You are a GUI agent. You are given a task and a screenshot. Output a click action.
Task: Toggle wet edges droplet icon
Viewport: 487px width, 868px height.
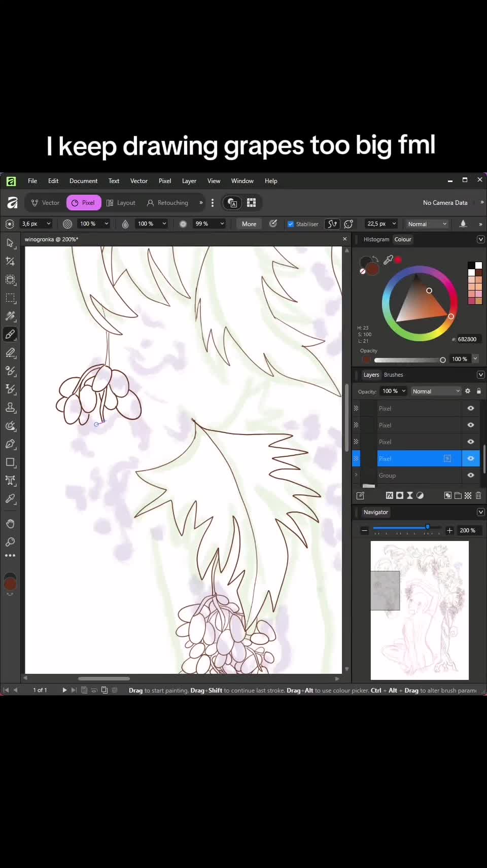(x=463, y=224)
